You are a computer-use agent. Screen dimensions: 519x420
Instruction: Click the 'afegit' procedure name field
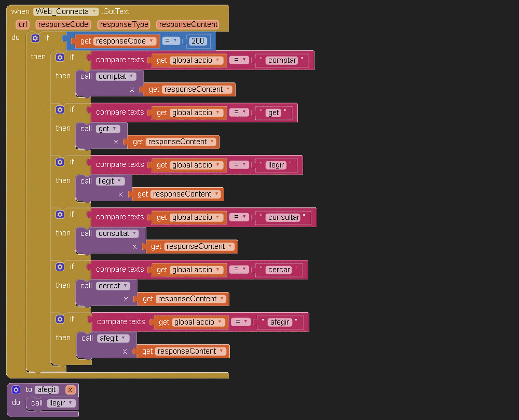coord(47,390)
